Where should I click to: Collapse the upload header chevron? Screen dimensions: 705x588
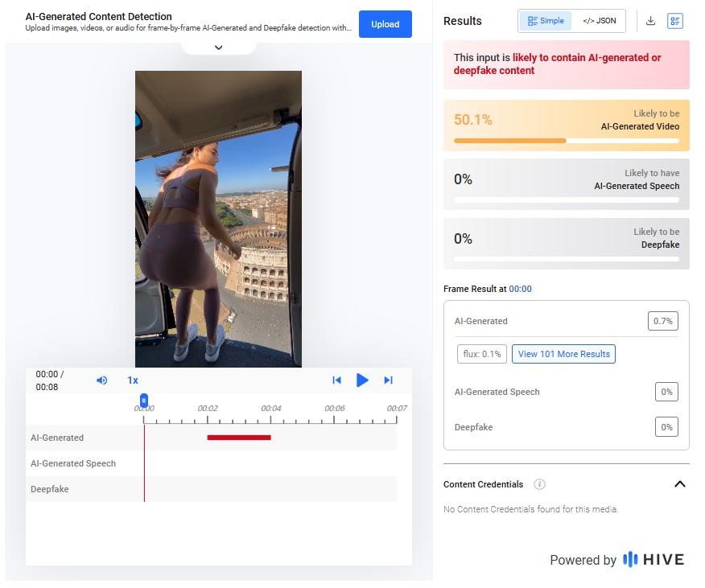(219, 47)
